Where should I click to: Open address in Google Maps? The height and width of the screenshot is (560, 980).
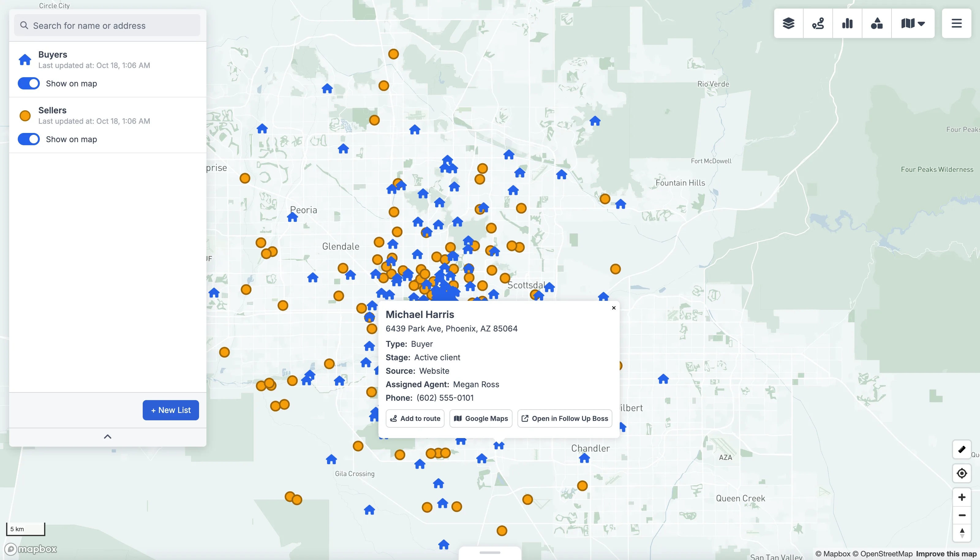click(481, 418)
